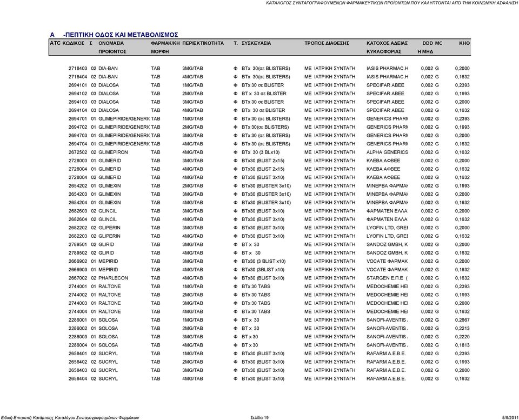The height and width of the screenshot is (420, 519).
Task: Select code 2789501 GLIRID row
Action: tap(78, 244)
